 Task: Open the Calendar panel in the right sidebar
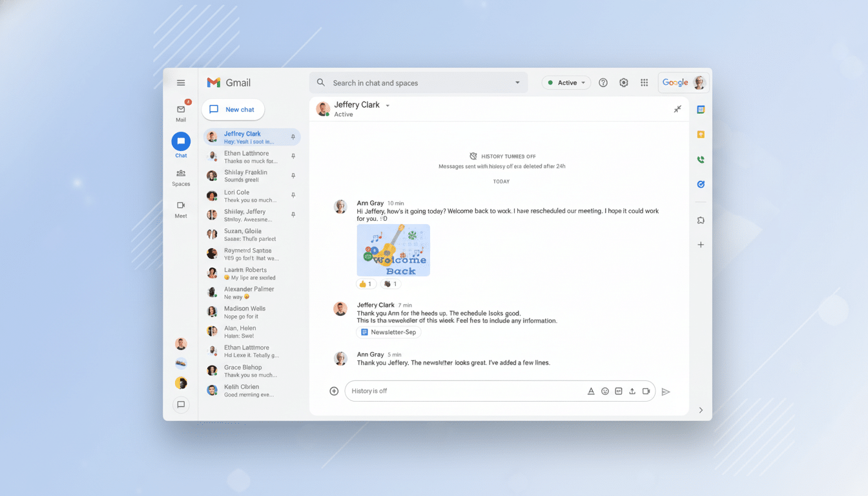point(700,109)
